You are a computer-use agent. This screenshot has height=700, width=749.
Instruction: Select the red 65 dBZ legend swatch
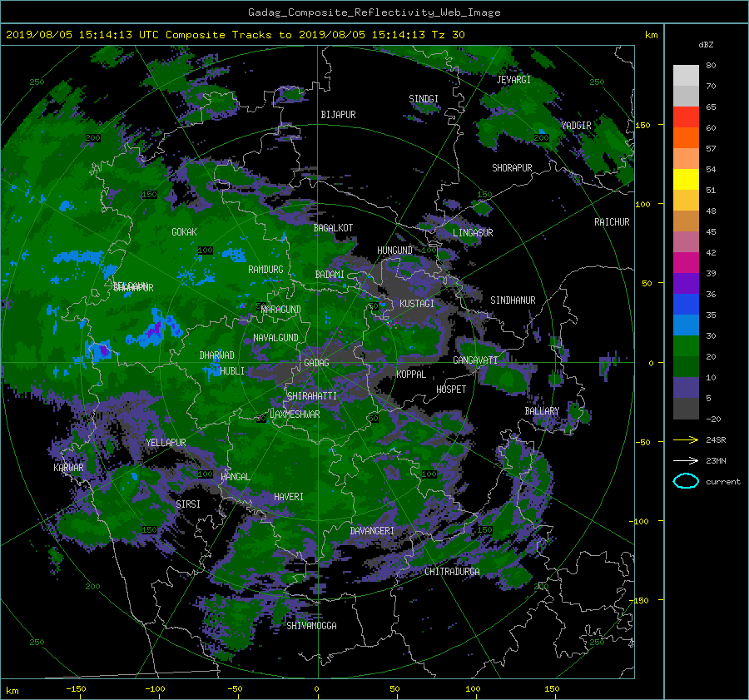coord(686,117)
